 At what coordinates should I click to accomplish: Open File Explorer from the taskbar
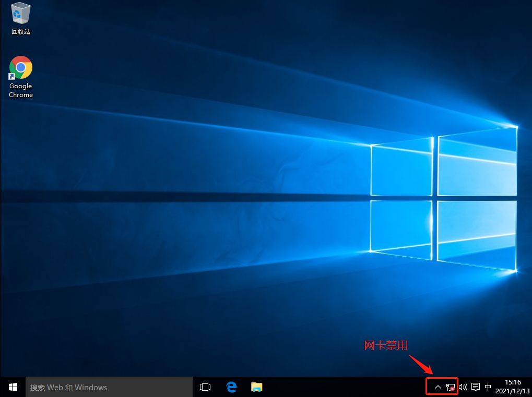point(256,387)
